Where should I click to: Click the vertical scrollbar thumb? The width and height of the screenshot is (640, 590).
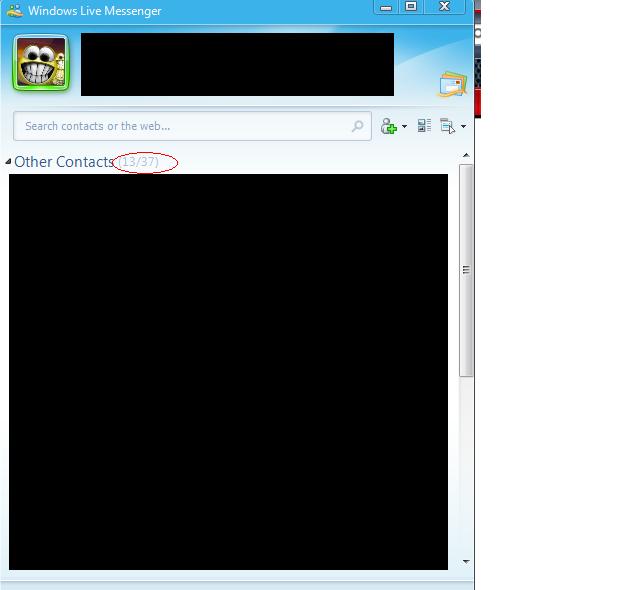tap(466, 270)
